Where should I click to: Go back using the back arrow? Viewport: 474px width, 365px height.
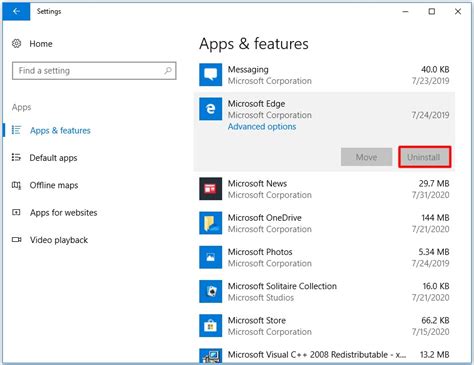(x=16, y=11)
